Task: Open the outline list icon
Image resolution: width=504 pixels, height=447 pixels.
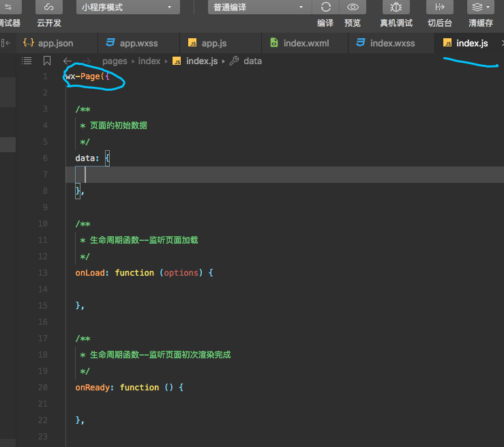Action: (27, 61)
